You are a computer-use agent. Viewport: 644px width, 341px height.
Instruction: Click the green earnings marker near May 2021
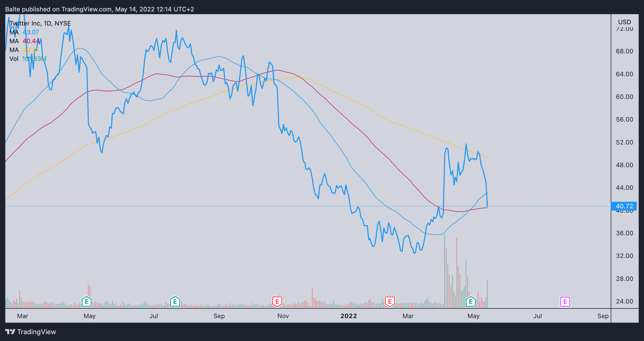pyautogui.click(x=87, y=302)
